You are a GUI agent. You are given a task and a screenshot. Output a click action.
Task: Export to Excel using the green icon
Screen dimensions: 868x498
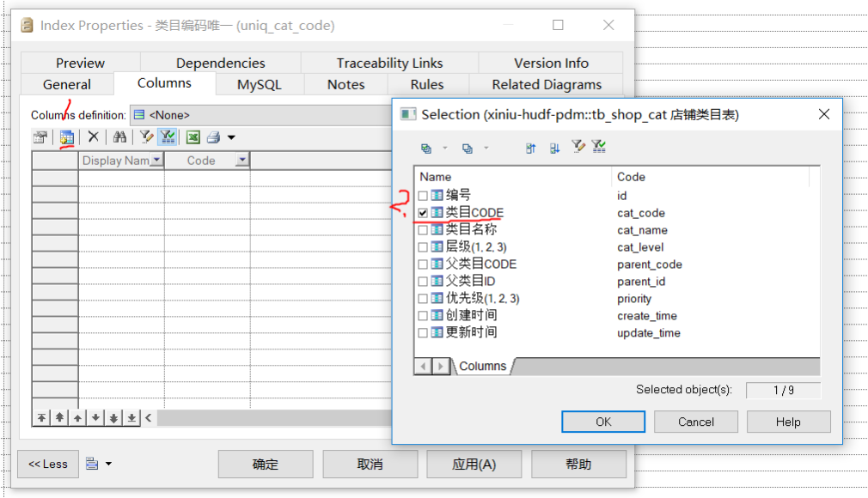(193, 137)
